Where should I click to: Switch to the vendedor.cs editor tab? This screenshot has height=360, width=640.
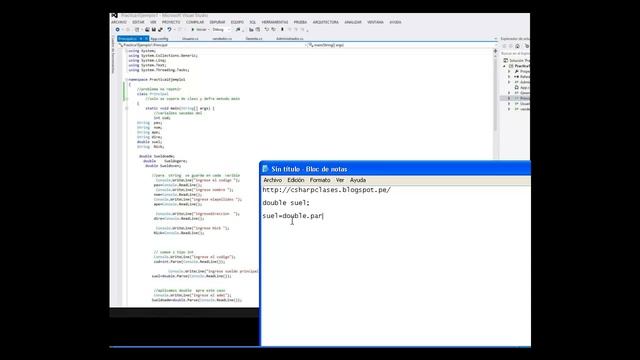point(222,39)
